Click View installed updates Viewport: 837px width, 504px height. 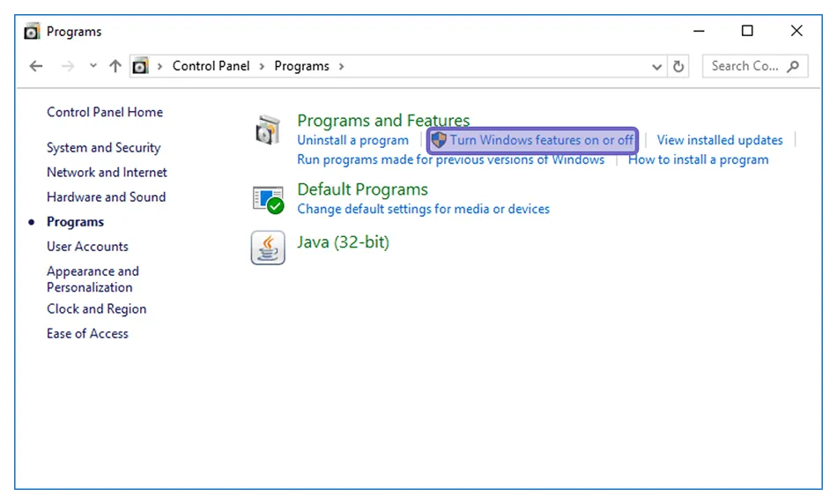[720, 140]
